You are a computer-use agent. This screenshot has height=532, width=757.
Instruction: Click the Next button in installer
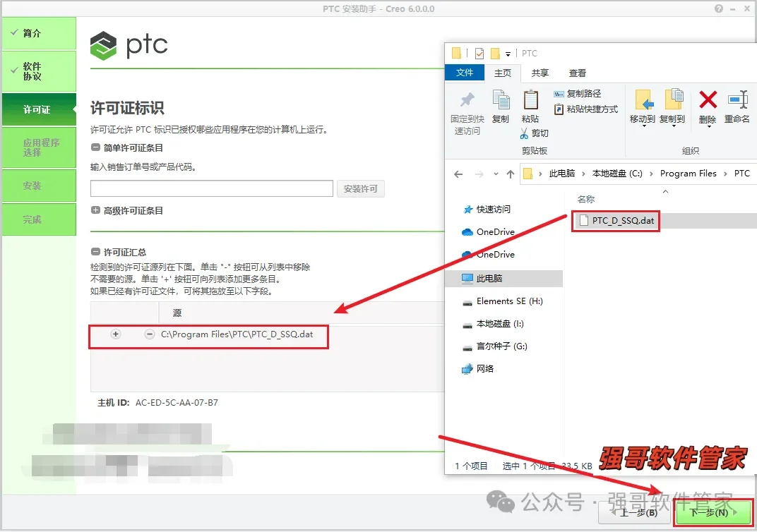(714, 512)
